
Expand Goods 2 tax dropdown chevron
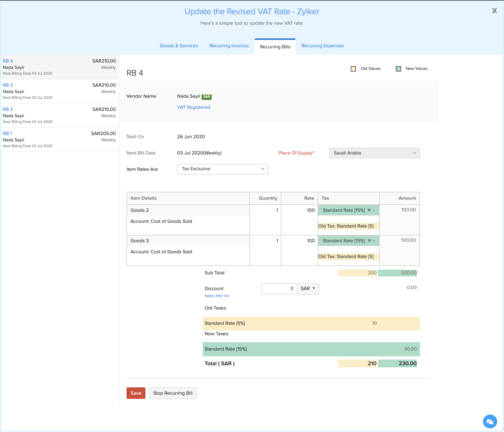(374, 210)
